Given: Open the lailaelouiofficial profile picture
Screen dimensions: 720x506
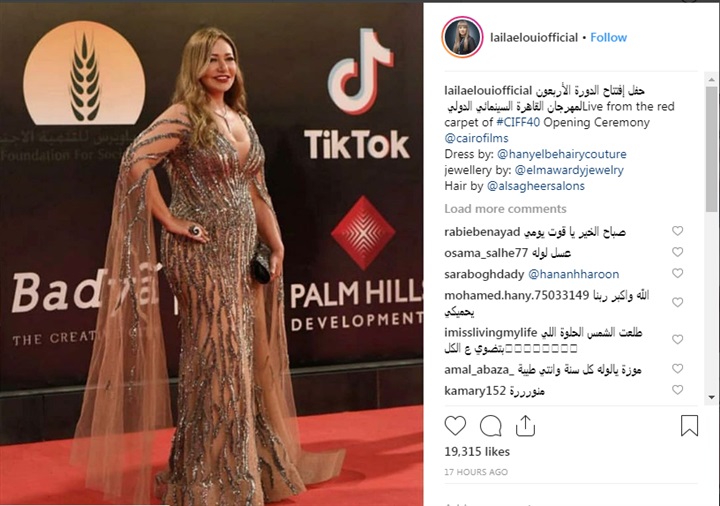Looking at the screenshot, I should pos(462,38).
